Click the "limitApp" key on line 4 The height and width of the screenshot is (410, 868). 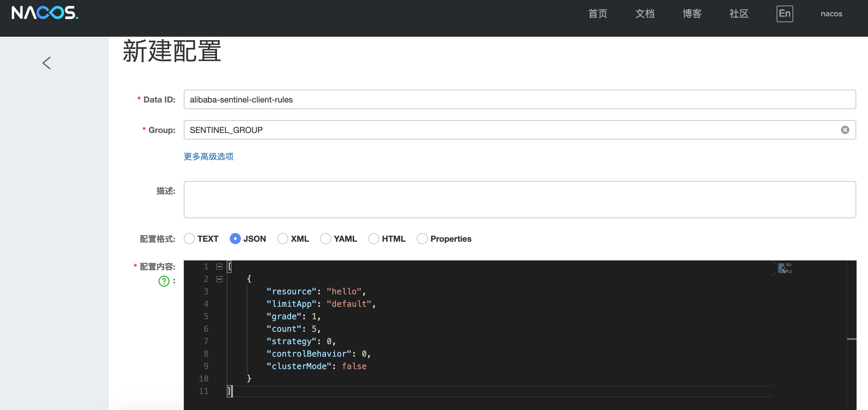tap(291, 304)
